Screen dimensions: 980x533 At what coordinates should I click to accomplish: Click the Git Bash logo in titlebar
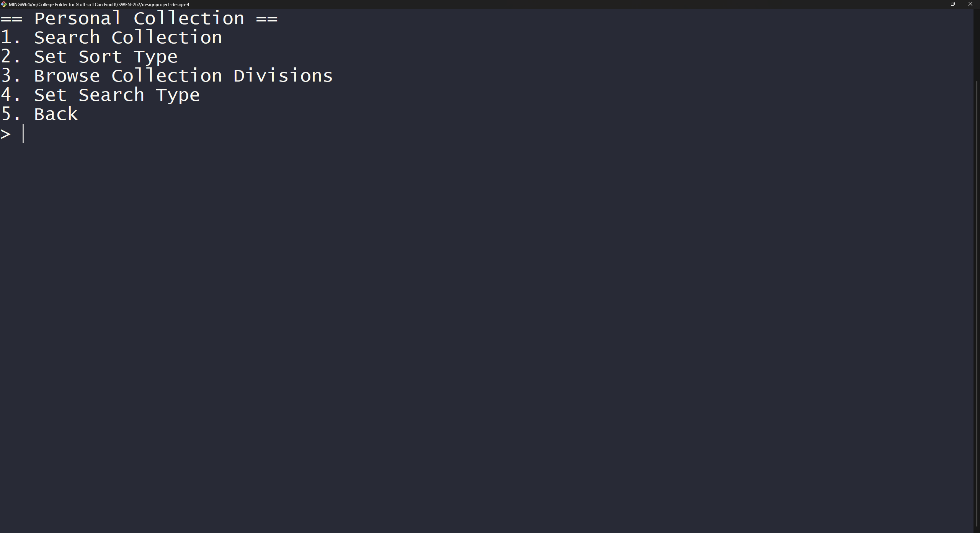[x=4, y=4]
